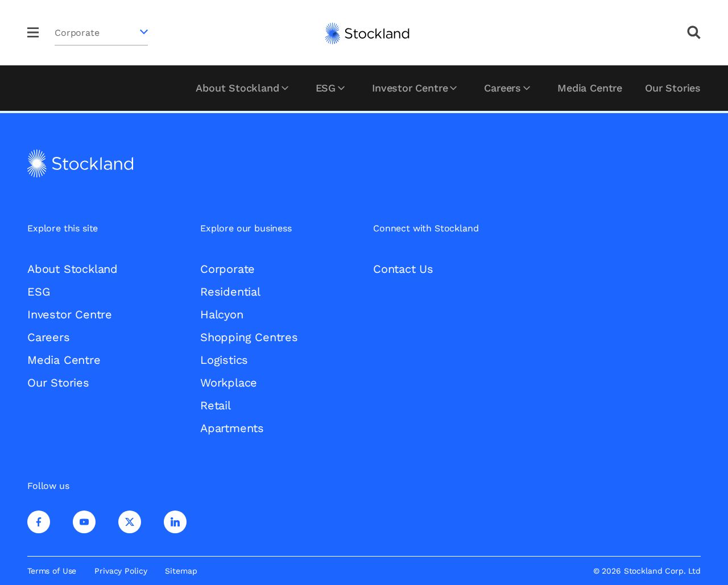View the Privacy Policy page
Image resolution: width=728 pixels, height=585 pixels.
coord(121,571)
